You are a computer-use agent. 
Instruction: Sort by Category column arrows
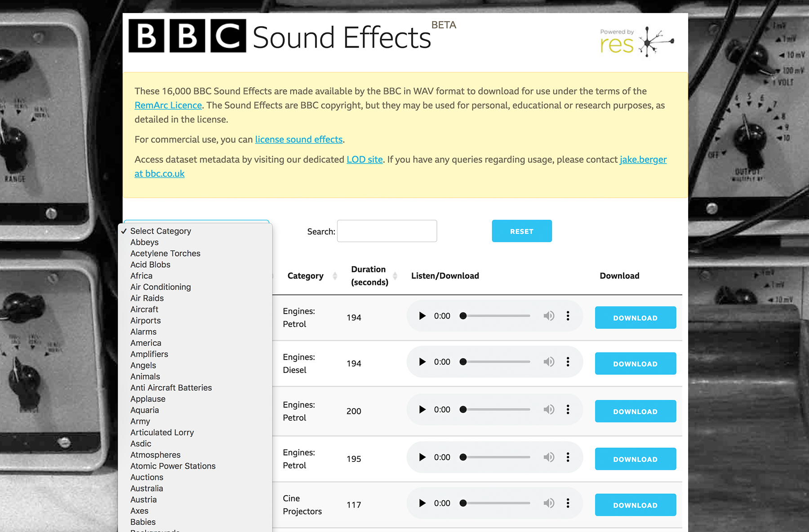tap(335, 276)
